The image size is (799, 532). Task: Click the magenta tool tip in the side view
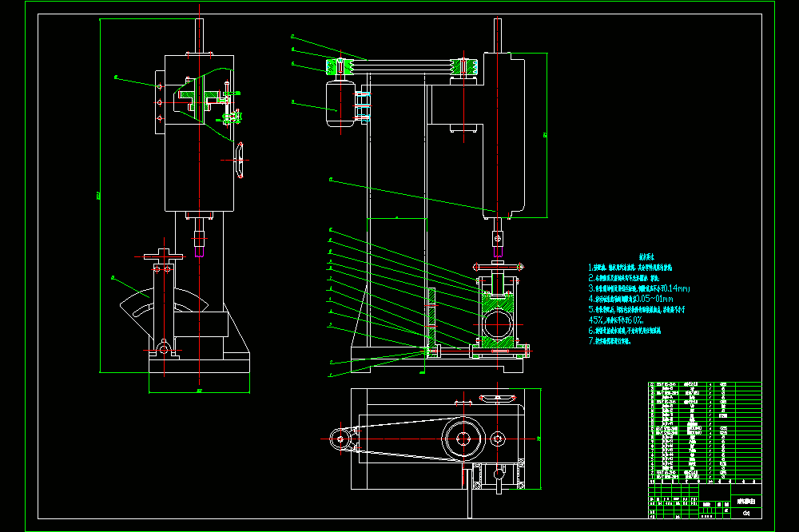(199, 251)
